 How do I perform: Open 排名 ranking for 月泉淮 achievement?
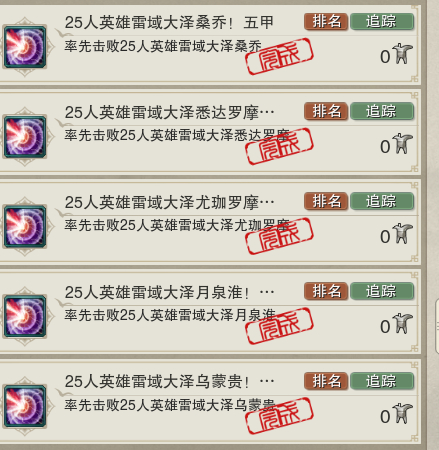(326, 291)
